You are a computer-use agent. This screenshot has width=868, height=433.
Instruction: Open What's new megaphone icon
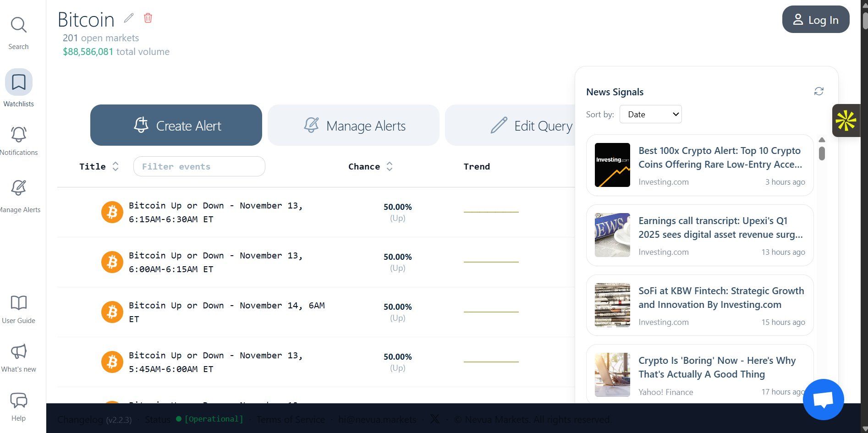click(19, 351)
